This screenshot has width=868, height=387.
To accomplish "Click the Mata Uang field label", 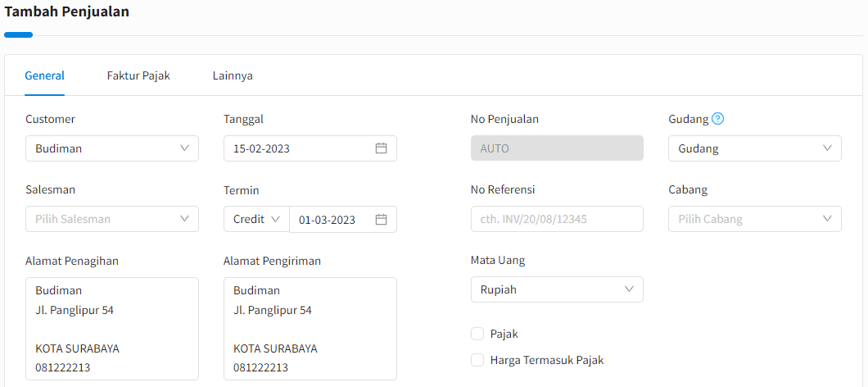I will 498,260.
